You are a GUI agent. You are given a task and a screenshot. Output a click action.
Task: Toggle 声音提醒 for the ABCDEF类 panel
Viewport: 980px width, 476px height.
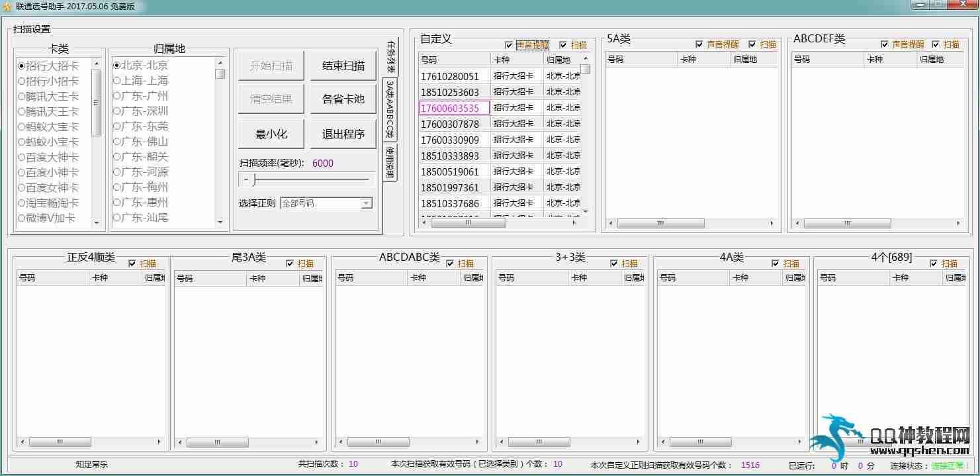point(903,44)
